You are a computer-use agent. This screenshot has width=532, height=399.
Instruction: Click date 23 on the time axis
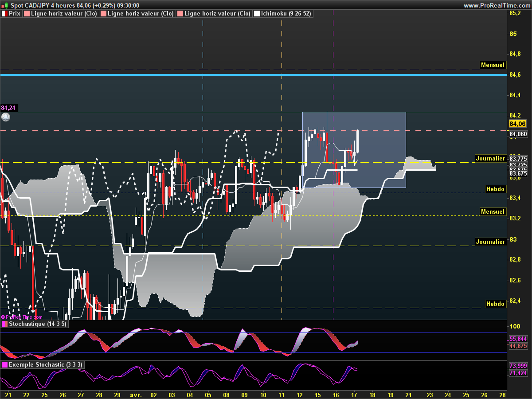click(430, 395)
